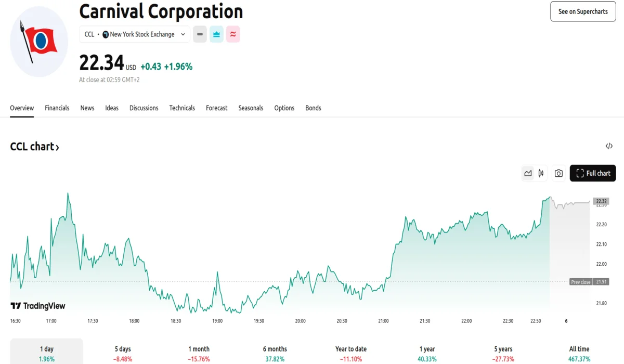
Task: Click the See on Supercharts button
Action: (583, 11)
